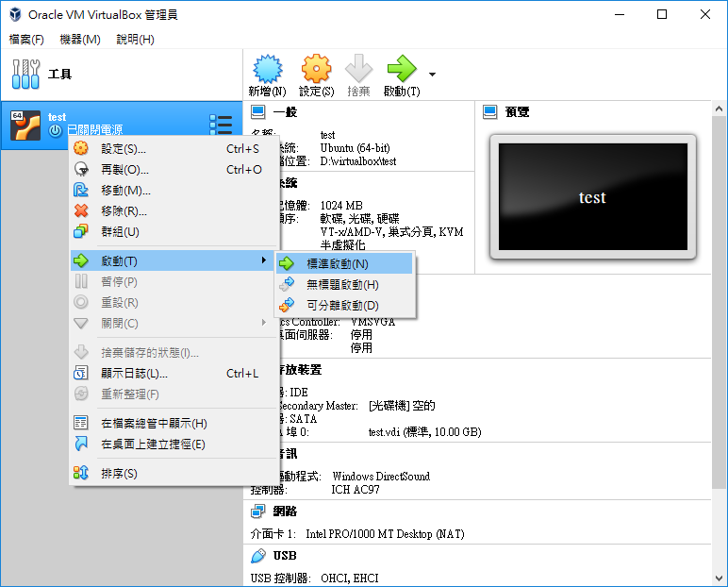Click the USB section plug icon

click(x=258, y=556)
